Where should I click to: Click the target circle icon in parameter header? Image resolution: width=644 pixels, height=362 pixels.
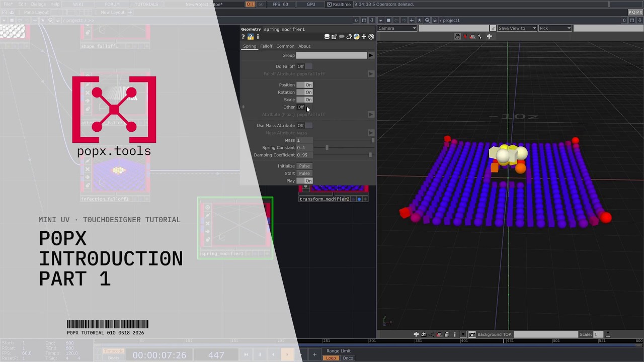click(x=371, y=37)
